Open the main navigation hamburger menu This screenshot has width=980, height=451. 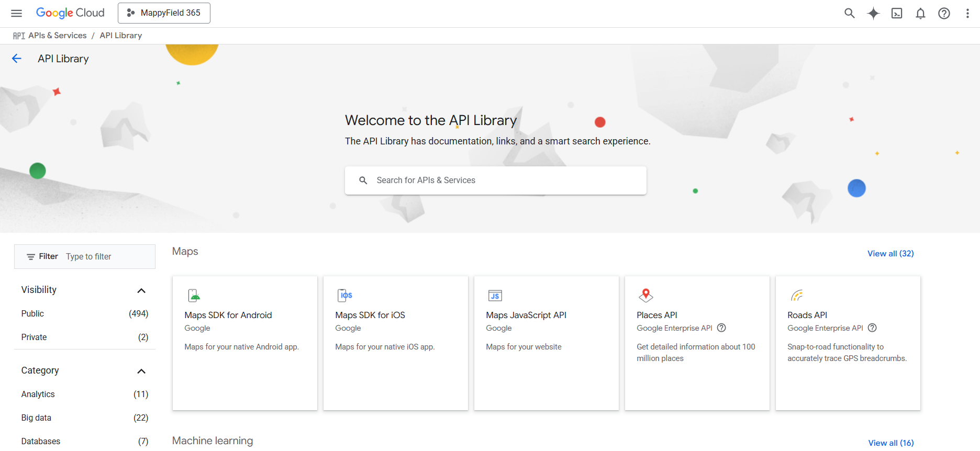point(16,13)
